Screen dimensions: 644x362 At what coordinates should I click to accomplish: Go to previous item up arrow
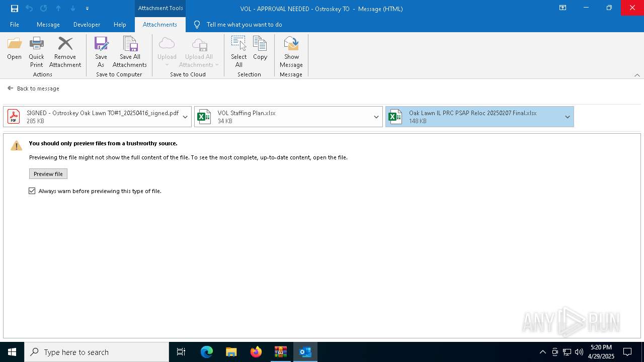pos(58,8)
